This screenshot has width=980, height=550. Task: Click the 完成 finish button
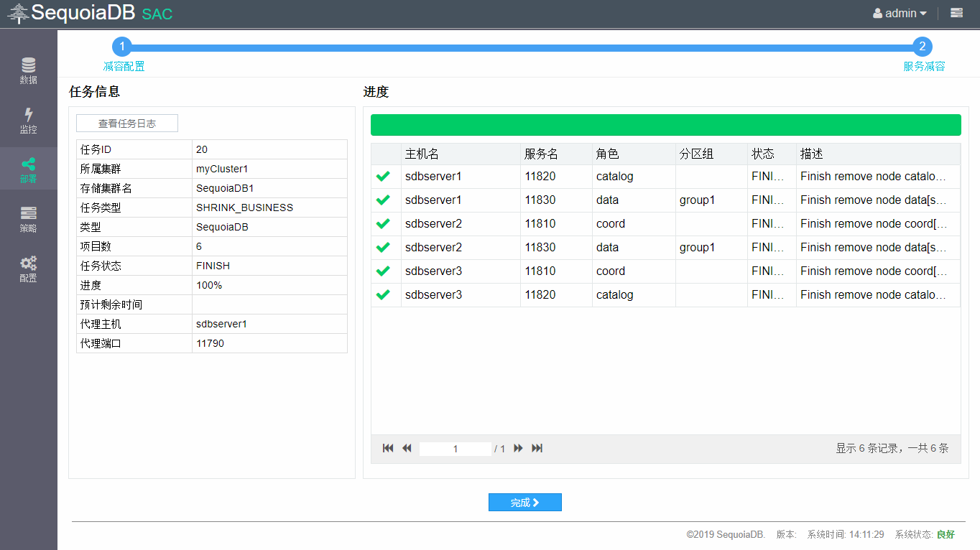coord(525,503)
